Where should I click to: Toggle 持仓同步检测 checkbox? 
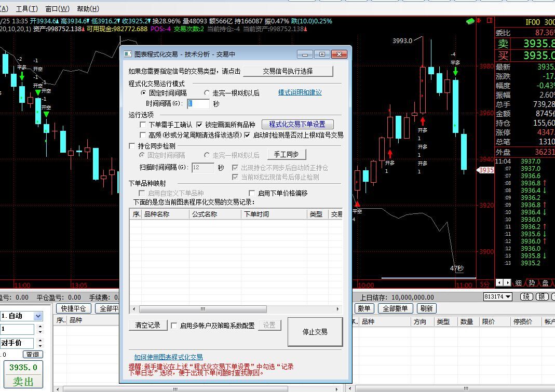point(133,146)
